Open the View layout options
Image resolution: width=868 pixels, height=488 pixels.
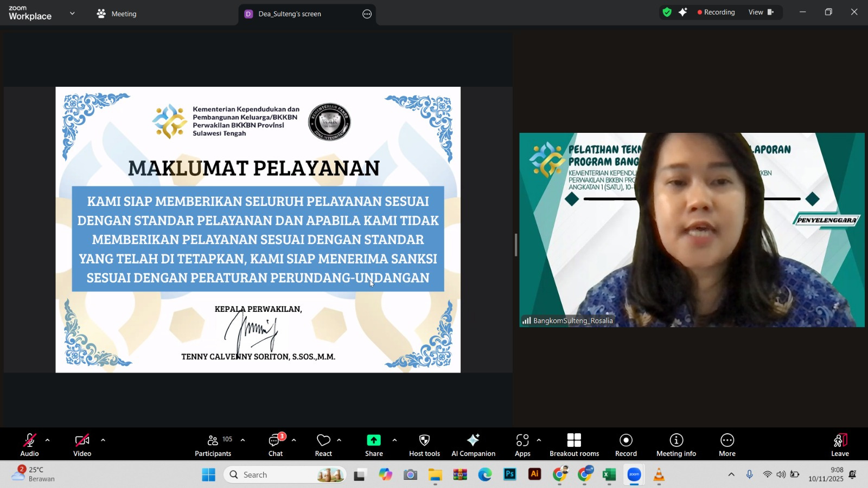click(761, 12)
